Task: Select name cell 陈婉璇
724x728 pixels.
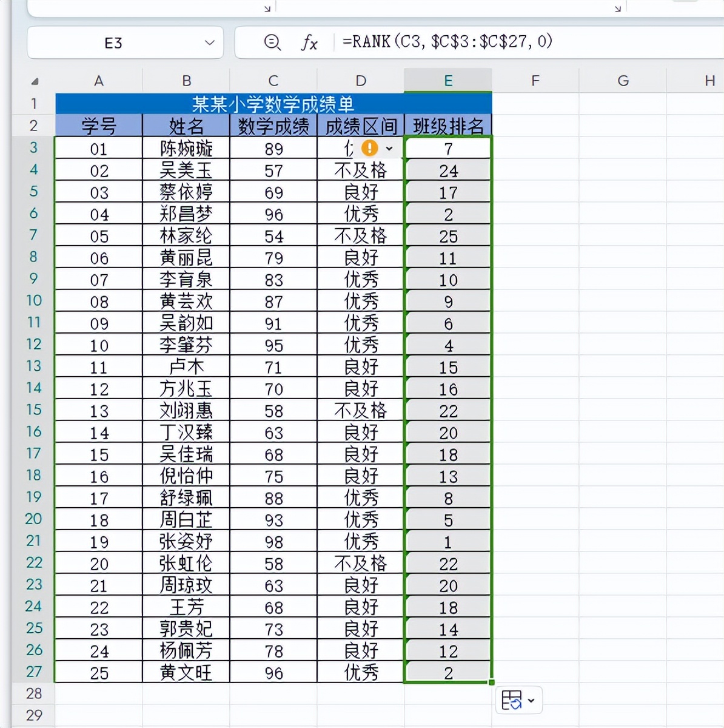Action: point(186,148)
